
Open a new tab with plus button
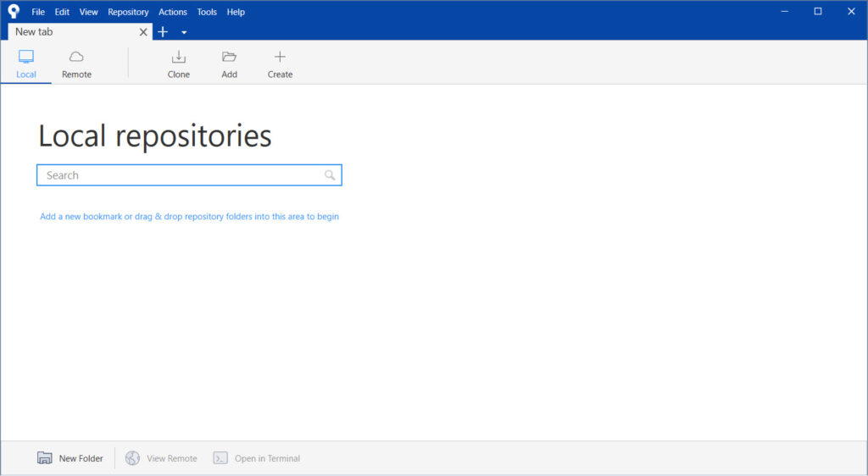tap(163, 32)
